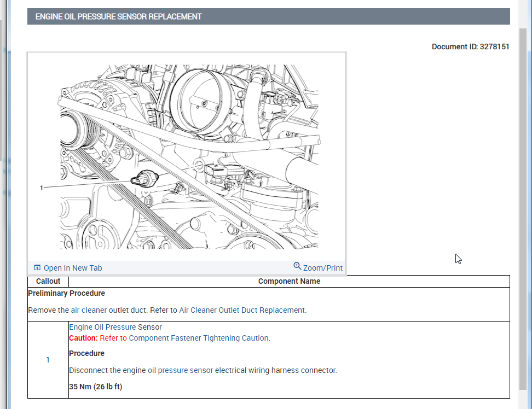Follow the 'air cleaner' hyperlink

(89, 310)
